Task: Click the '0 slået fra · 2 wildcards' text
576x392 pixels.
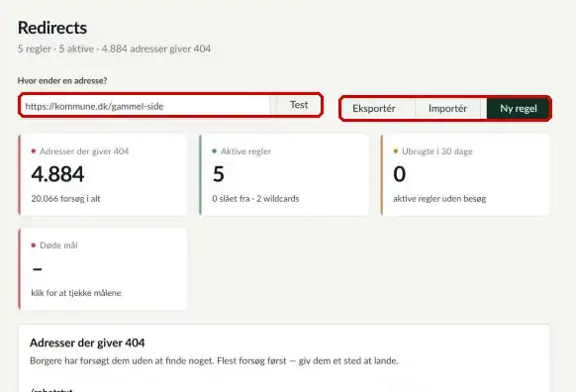Action: pyautogui.click(x=255, y=199)
